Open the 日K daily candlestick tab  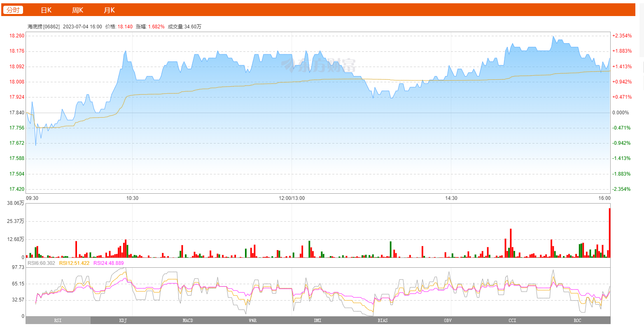pos(46,10)
